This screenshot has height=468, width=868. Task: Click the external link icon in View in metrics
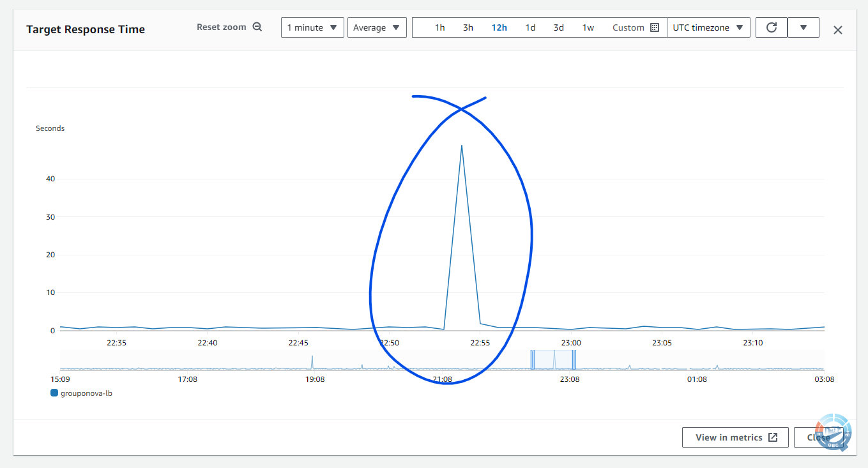[773, 437]
